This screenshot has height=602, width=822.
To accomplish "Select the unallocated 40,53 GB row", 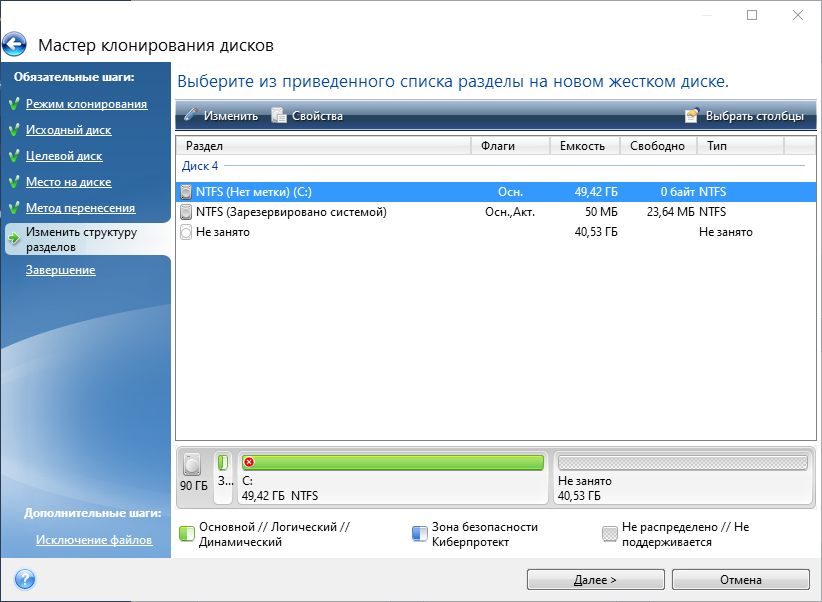I will pyautogui.click(x=223, y=232).
